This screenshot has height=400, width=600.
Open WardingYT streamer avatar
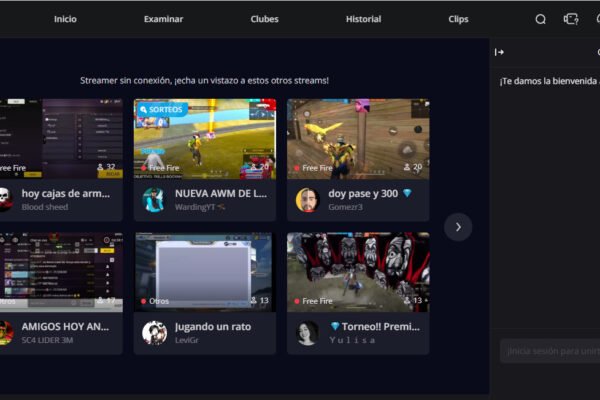(x=154, y=199)
